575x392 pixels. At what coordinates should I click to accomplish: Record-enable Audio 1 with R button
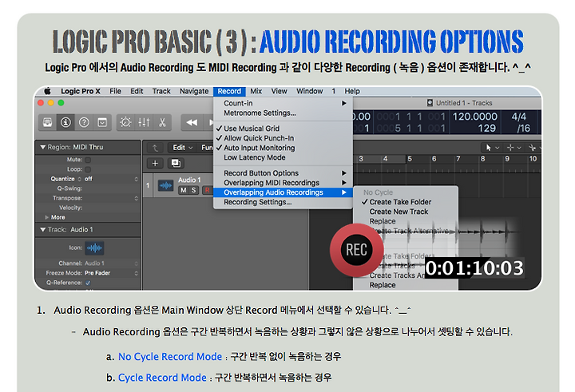pos(207,190)
